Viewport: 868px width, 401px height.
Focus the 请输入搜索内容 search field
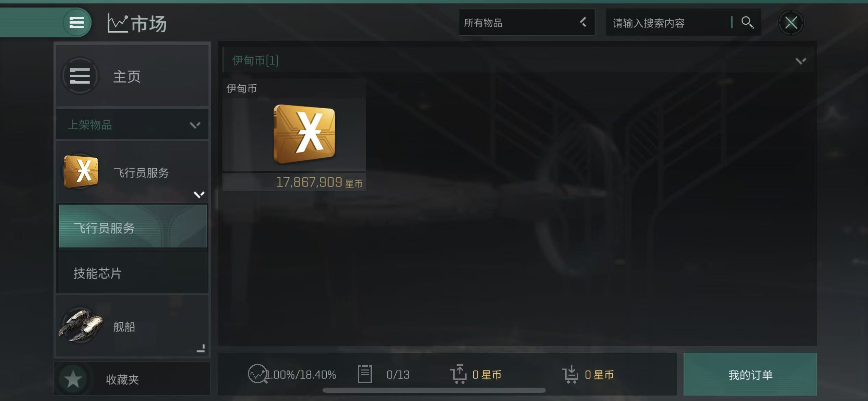coord(670,23)
